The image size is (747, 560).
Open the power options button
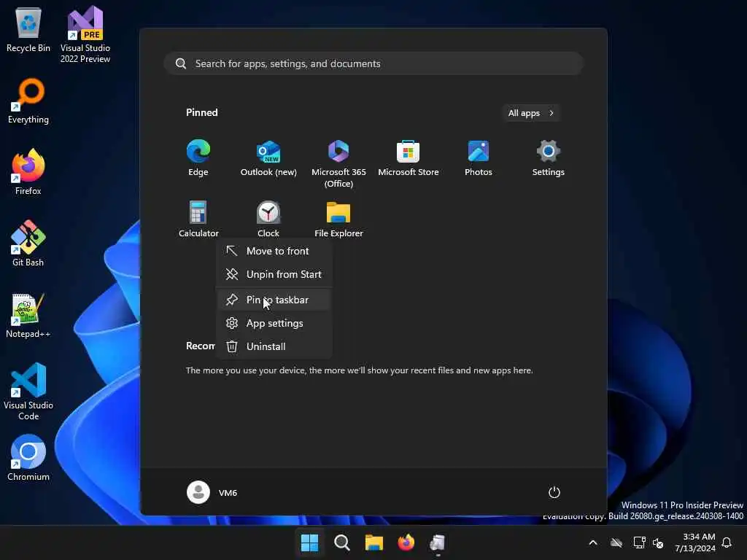(554, 492)
